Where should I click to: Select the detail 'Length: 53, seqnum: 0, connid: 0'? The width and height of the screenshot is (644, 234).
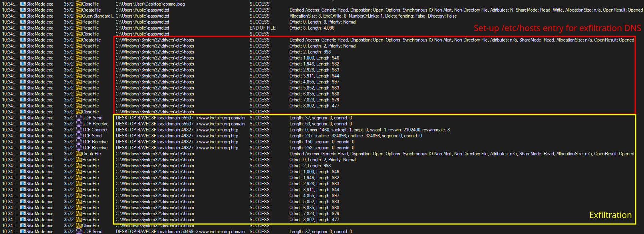click(321, 124)
